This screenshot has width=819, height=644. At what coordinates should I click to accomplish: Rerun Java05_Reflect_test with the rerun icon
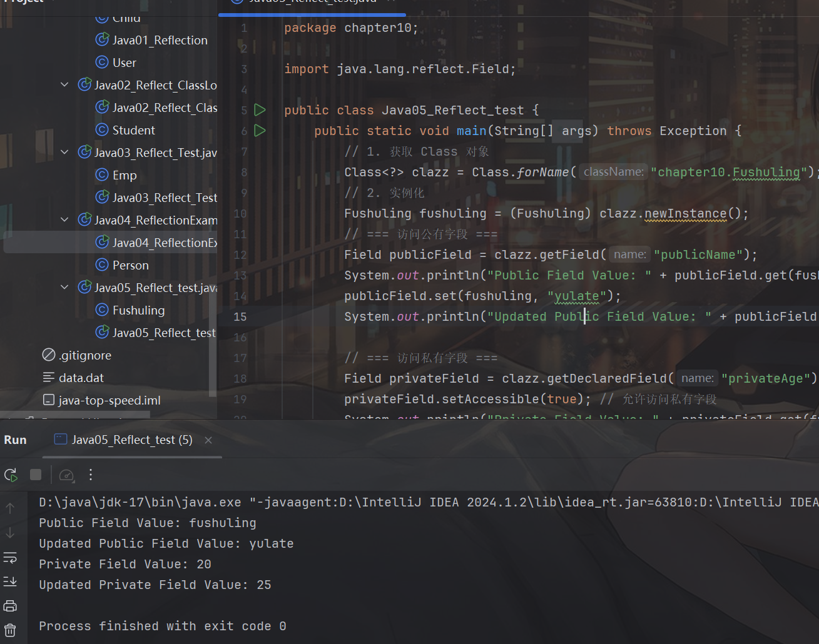click(x=11, y=475)
